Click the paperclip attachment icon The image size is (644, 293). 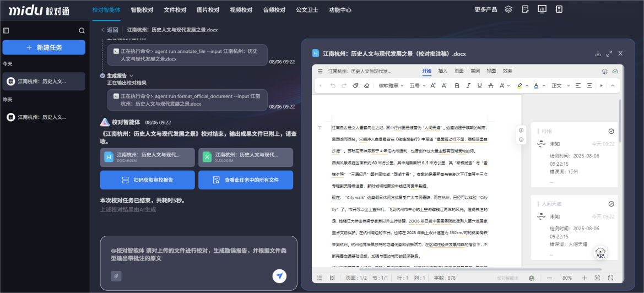116,276
